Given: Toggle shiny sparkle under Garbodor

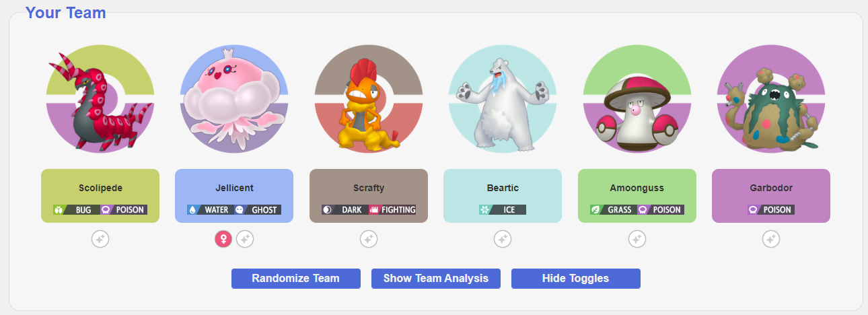Looking at the screenshot, I should pyautogui.click(x=771, y=239).
